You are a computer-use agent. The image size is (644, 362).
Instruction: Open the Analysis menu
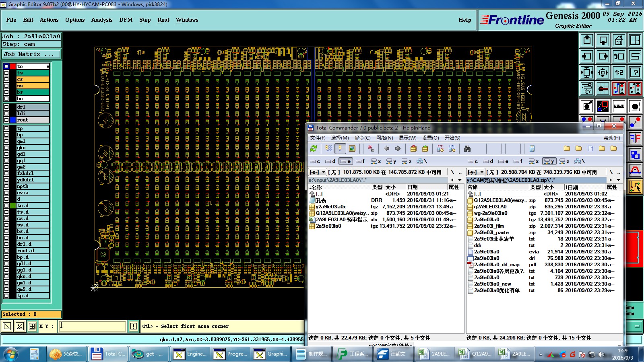coord(101,20)
